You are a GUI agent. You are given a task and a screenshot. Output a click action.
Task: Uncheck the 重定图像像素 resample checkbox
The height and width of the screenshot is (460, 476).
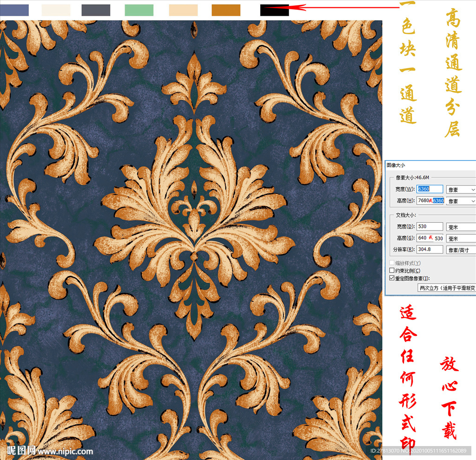click(391, 278)
